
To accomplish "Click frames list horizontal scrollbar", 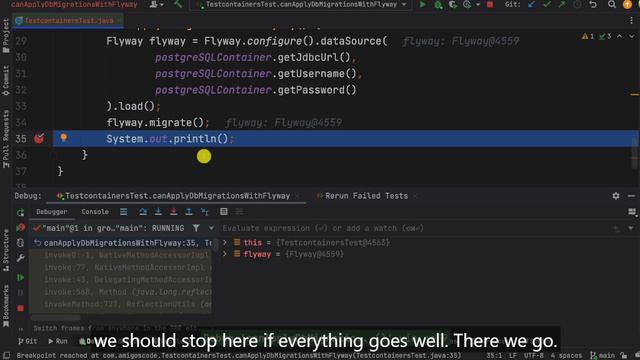I will click(x=55, y=317).
